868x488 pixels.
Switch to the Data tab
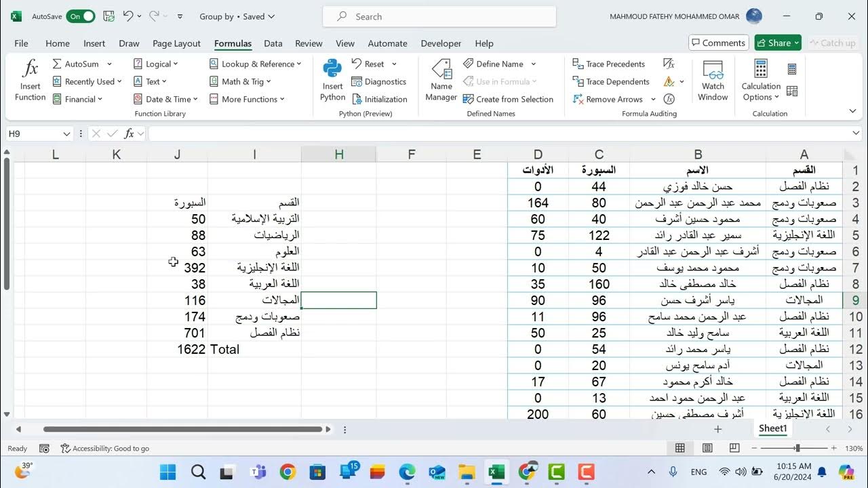pos(273,43)
